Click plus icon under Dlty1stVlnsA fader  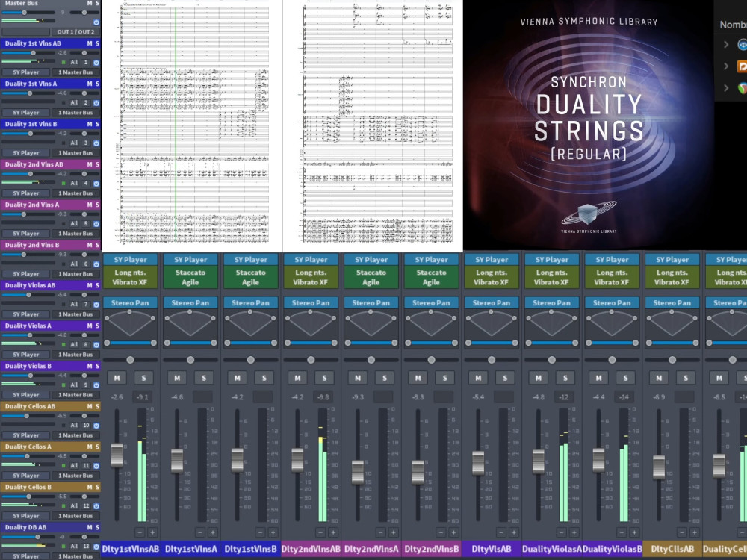(212, 532)
